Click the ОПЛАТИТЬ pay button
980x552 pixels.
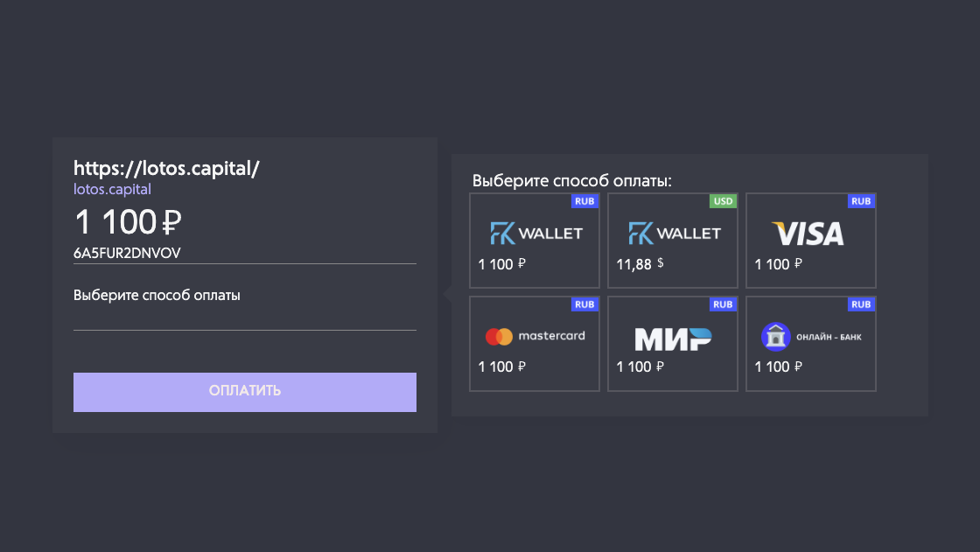coord(245,392)
